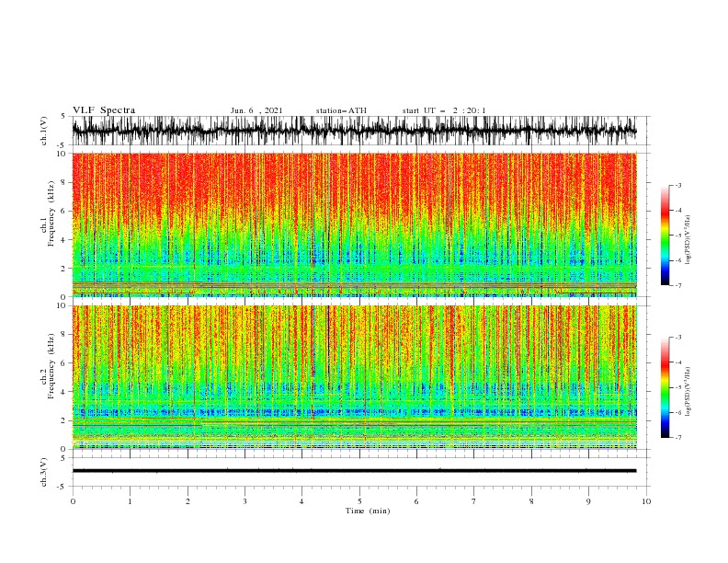Click the ch.1 PSD color bar
The width and height of the screenshot is (728, 563).
point(665,236)
